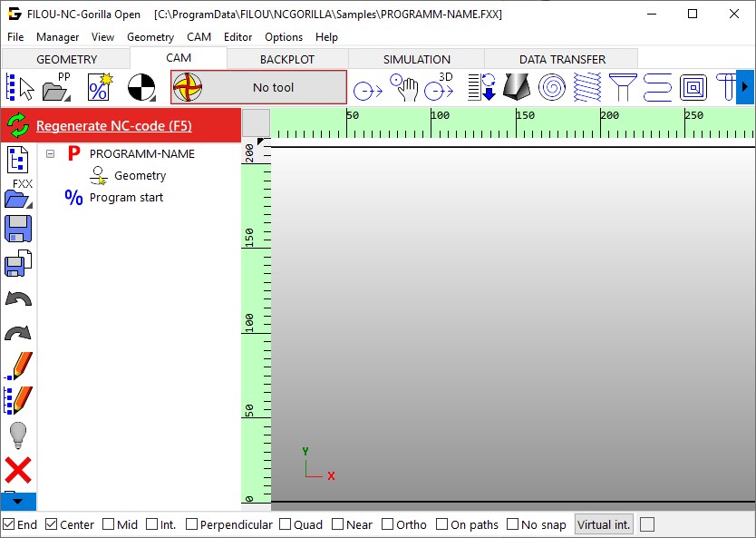Click the edit multiple entries pencil icon
Screen dimensions: 756x538
18,400
